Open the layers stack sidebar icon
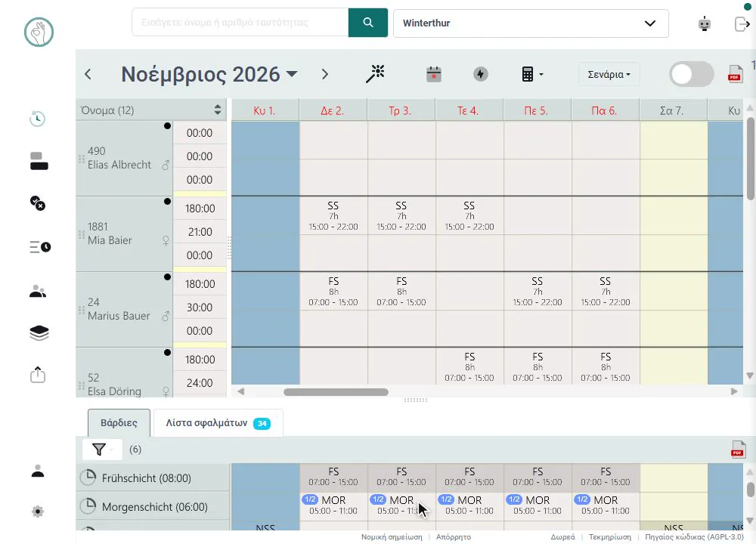Viewport: 756px width, 544px height. (x=39, y=333)
